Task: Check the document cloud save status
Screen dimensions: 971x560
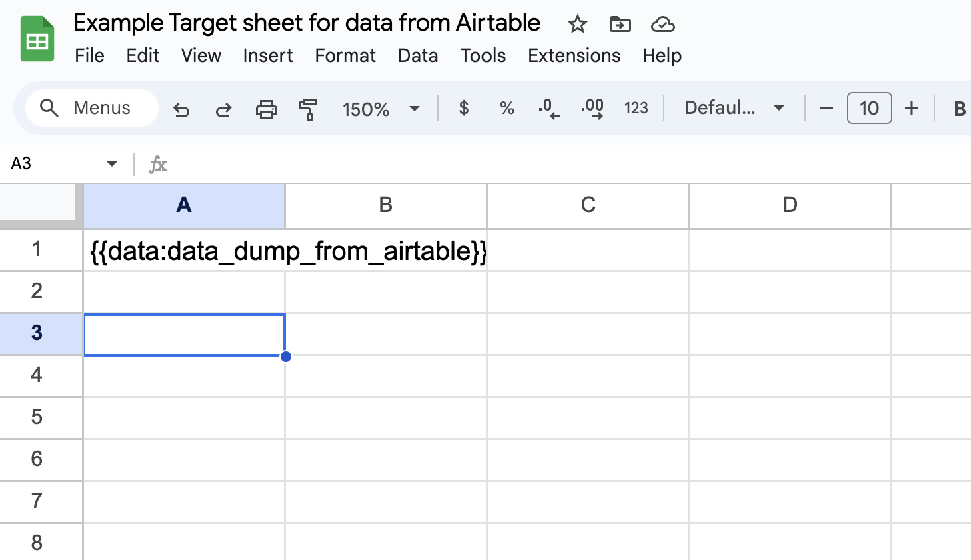Action: point(662,24)
